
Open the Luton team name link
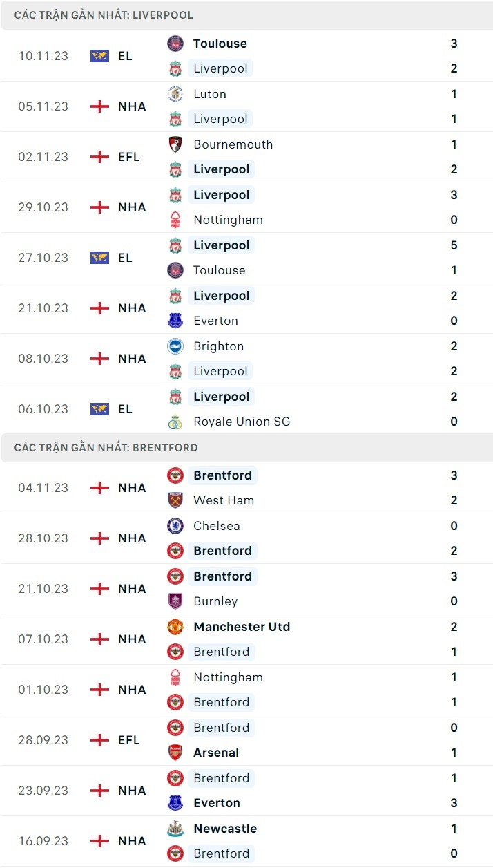coord(210,94)
